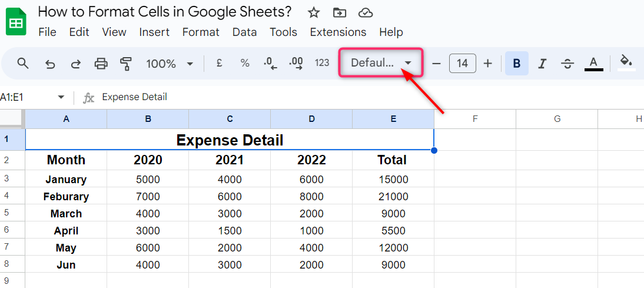Screen dimensions: 644x288
Task: Open the Edit menu
Action: pyautogui.click(x=79, y=32)
